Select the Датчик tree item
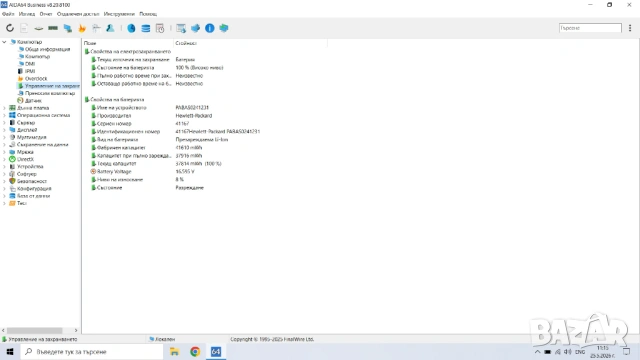Viewport: 640px width, 360px height. point(33,100)
